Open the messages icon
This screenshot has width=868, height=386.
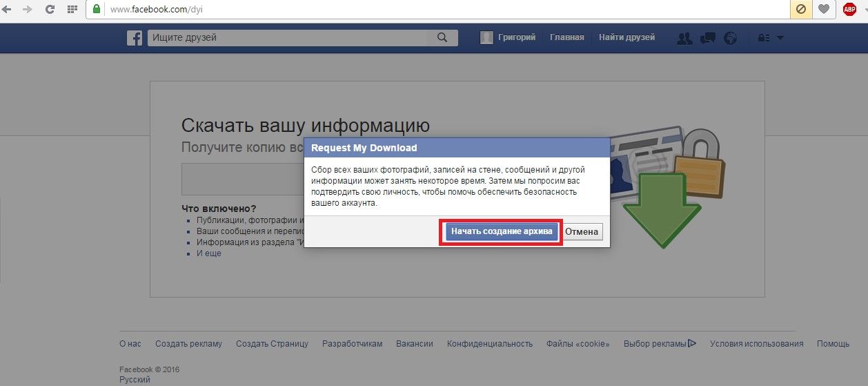click(707, 39)
